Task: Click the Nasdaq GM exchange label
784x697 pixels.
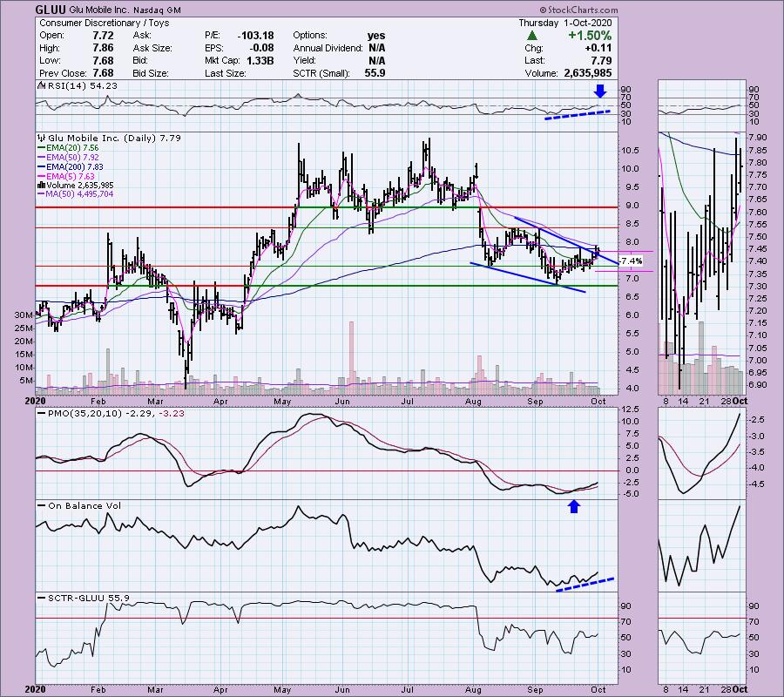Action: pyautogui.click(x=157, y=10)
